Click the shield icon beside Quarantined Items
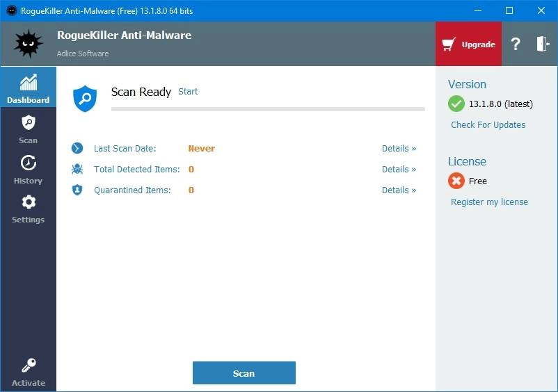The height and width of the screenshot is (392, 558). (77, 190)
